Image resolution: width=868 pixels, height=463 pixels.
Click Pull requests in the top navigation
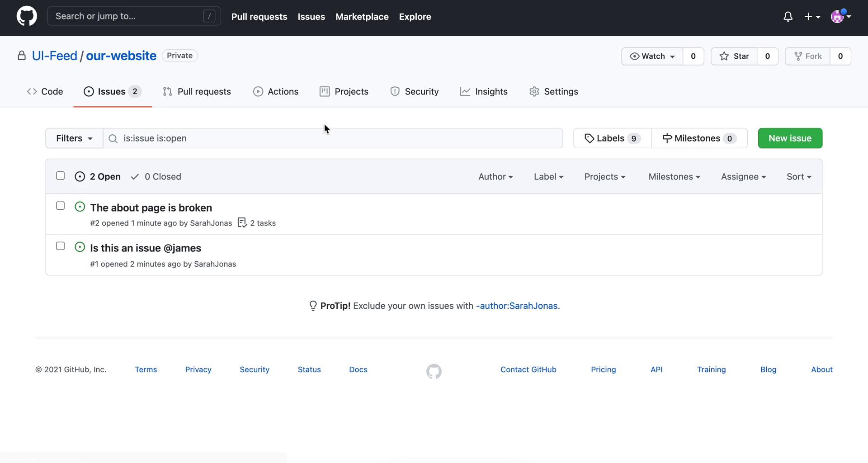click(259, 17)
